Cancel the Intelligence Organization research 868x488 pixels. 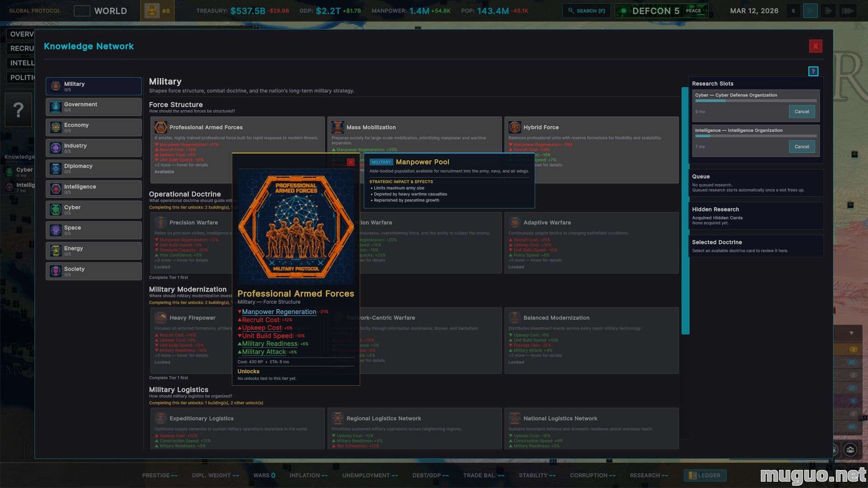pos(802,147)
